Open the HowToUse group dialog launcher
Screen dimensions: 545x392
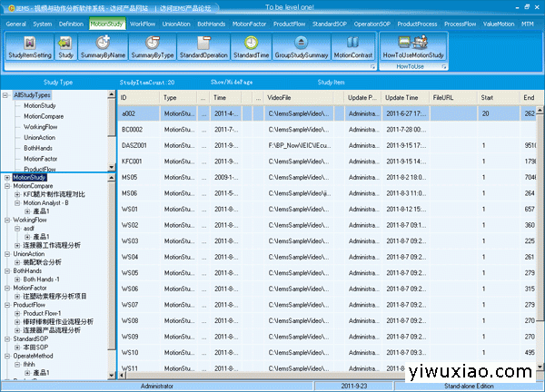click(x=444, y=66)
